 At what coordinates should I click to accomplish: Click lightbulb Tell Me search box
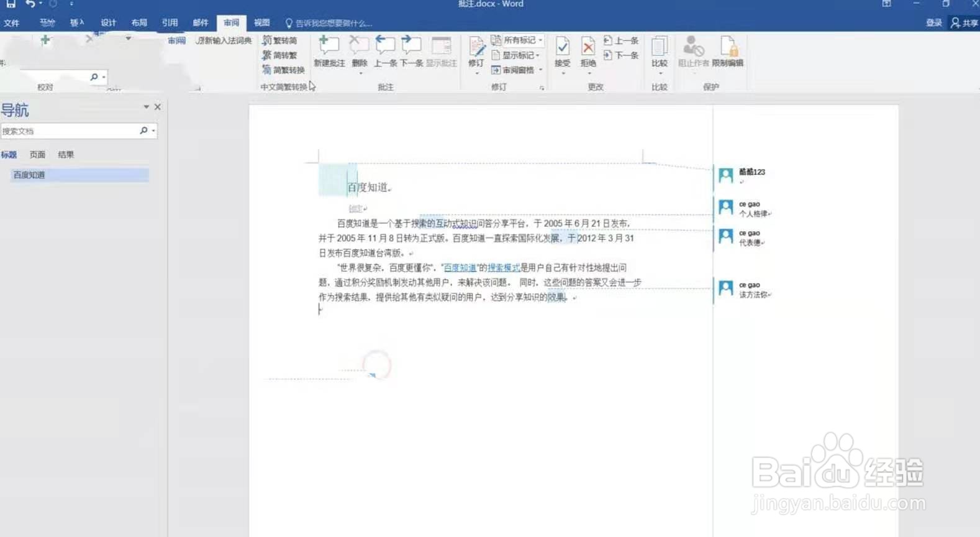[329, 23]
